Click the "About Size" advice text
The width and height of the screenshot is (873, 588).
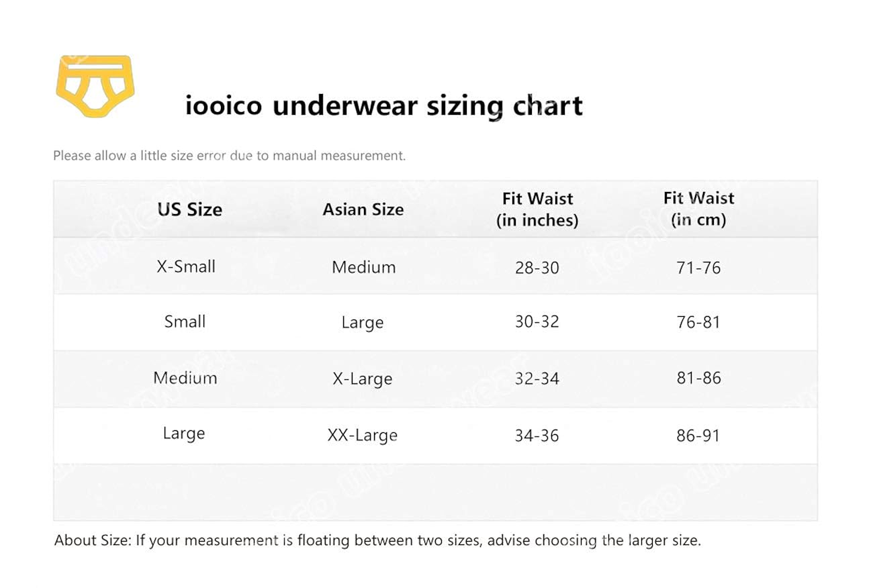point(377,540)
